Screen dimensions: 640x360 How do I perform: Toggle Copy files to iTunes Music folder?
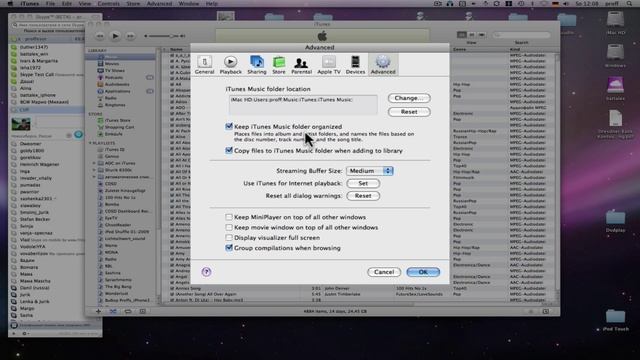(x=229, y=151)
